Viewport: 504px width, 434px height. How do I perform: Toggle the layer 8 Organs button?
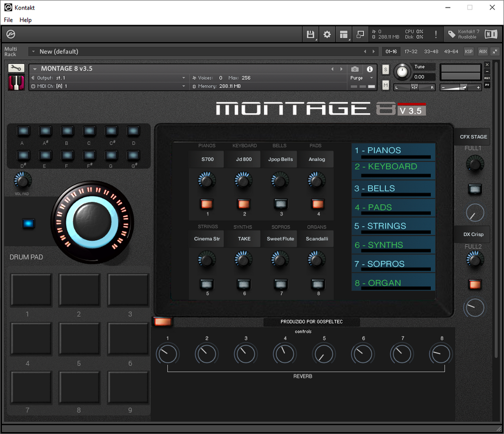(x=317, y=284)
